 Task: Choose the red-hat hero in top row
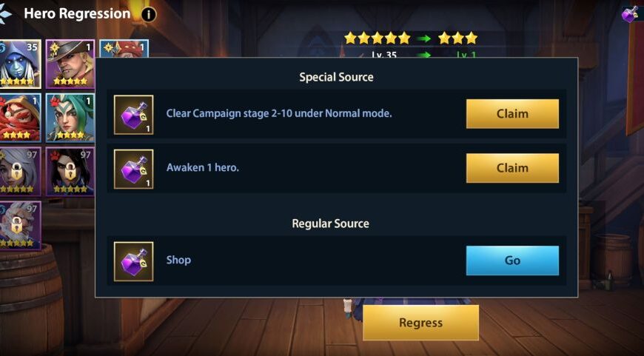point(124,48)
